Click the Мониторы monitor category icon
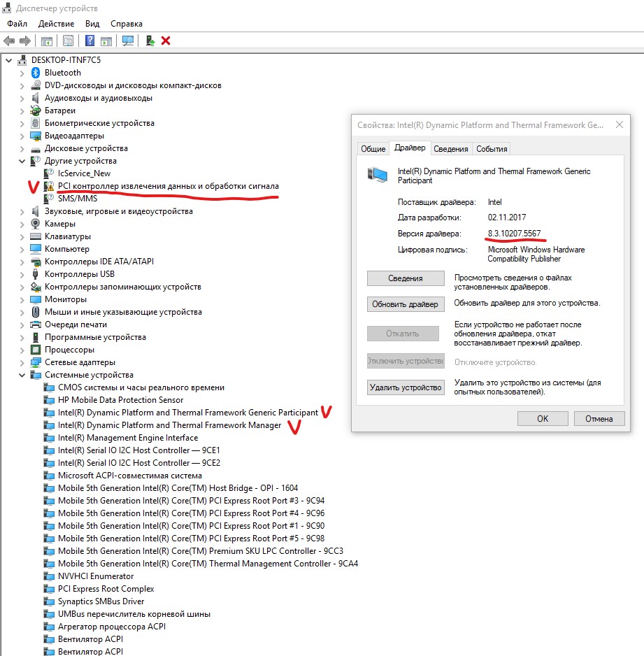Viewport: 644px width, 656px height. tap(36, 299)
